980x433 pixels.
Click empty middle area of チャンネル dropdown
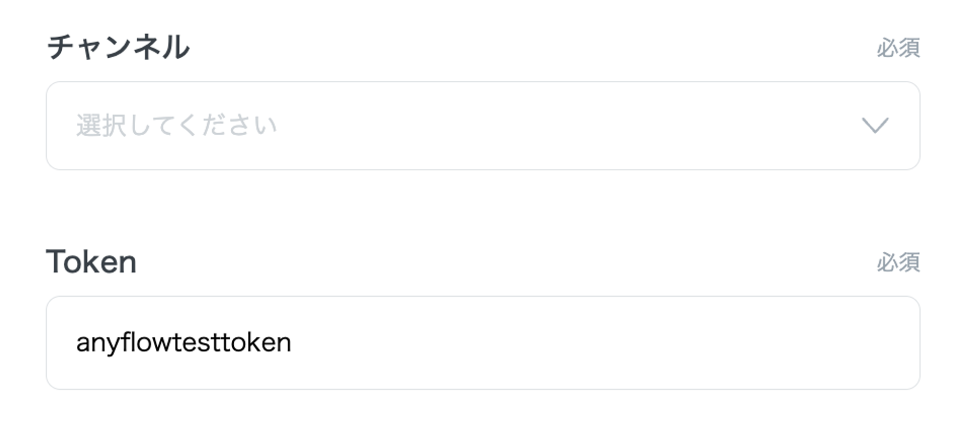539,126
